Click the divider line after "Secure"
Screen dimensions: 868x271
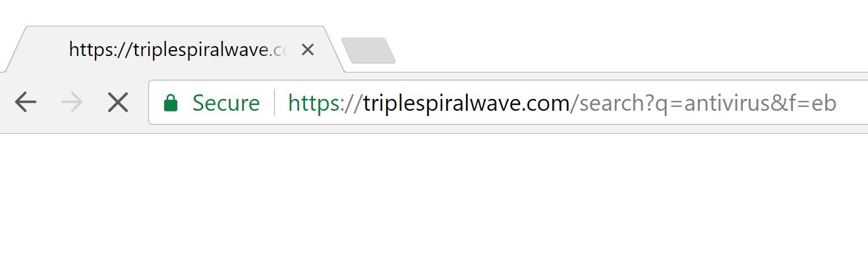(x=274, y=102)
